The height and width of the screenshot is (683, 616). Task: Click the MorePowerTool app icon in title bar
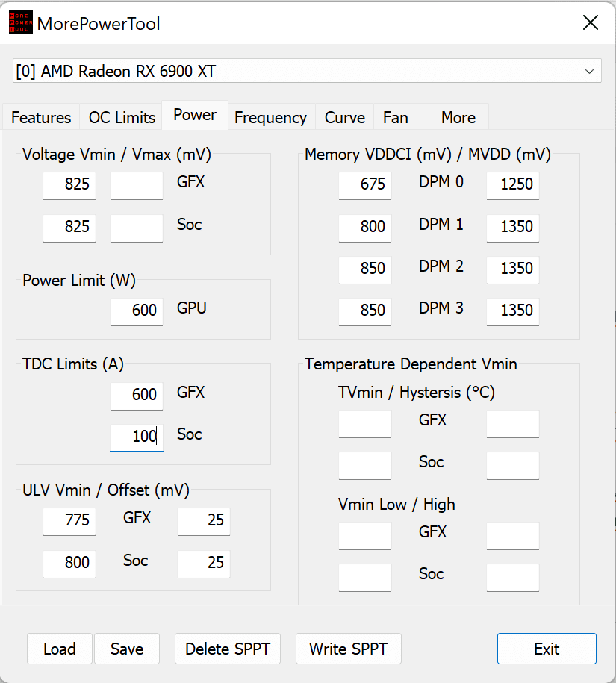coord(20,23)
